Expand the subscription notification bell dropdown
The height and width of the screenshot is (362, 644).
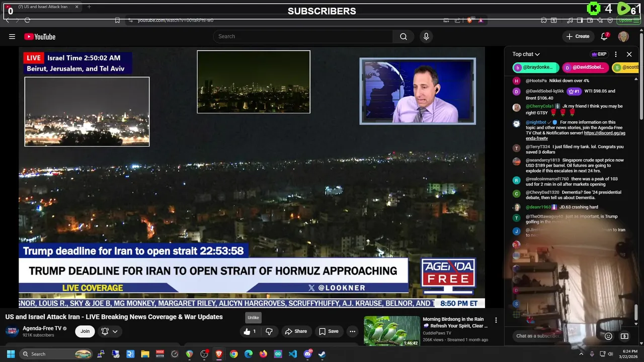click(110, 331)
